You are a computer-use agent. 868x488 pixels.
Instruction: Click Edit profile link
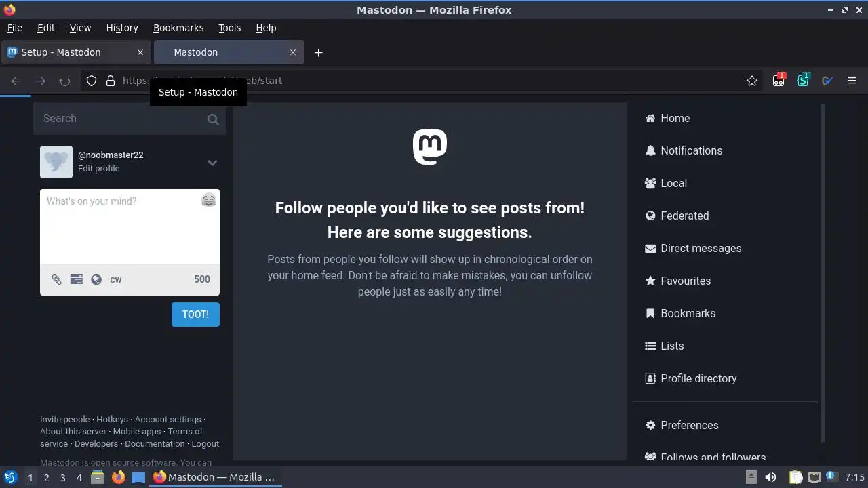[98, 169]
